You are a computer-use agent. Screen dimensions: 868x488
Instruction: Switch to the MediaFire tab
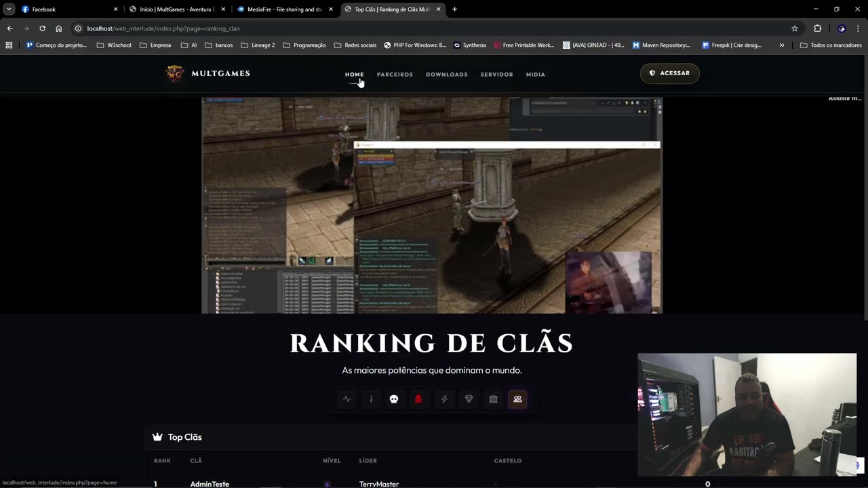click(x=285, y=9)
